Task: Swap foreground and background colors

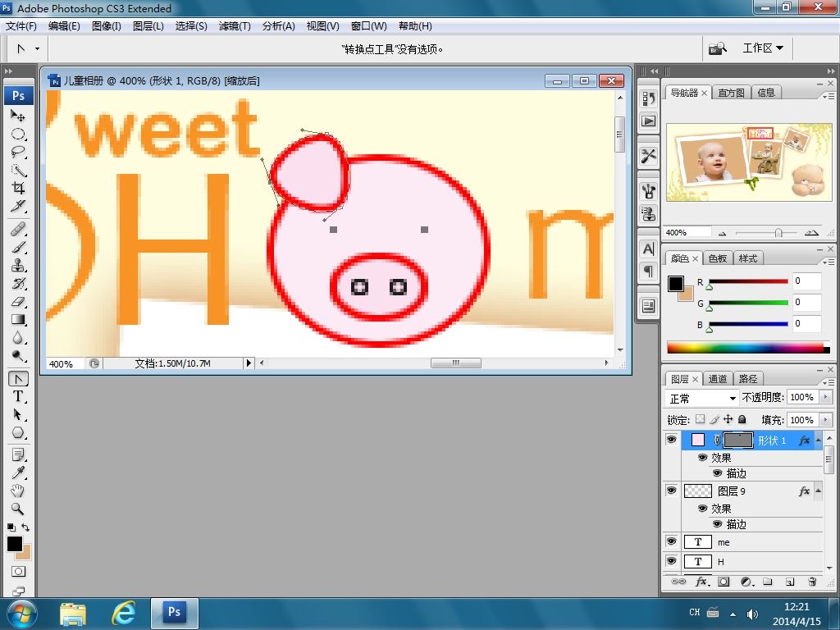Action: pos(25,527)
